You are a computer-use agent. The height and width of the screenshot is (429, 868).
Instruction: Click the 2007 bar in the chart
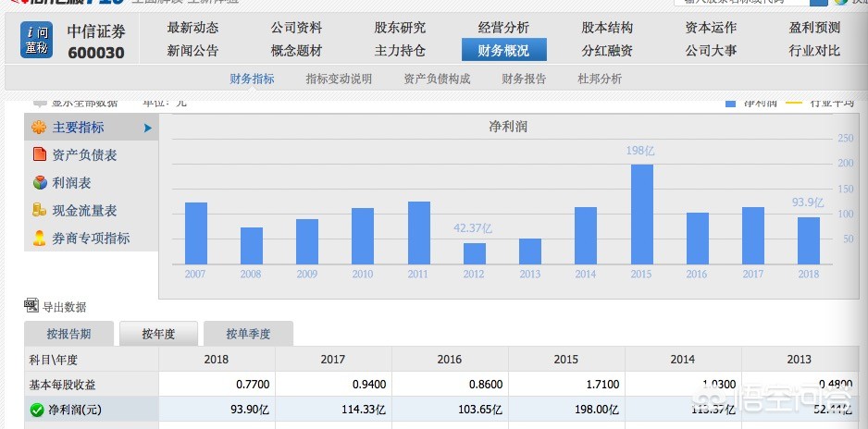tap(196, 233)
